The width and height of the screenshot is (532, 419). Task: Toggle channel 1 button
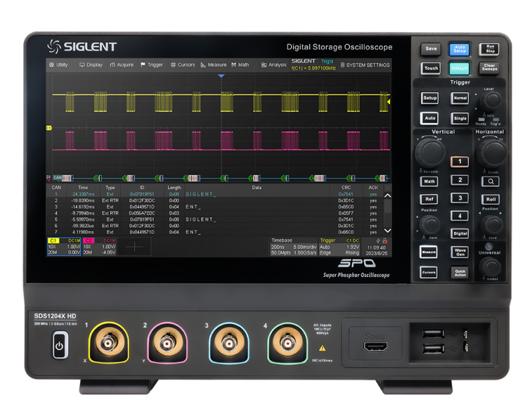click(x=459, y=162)
